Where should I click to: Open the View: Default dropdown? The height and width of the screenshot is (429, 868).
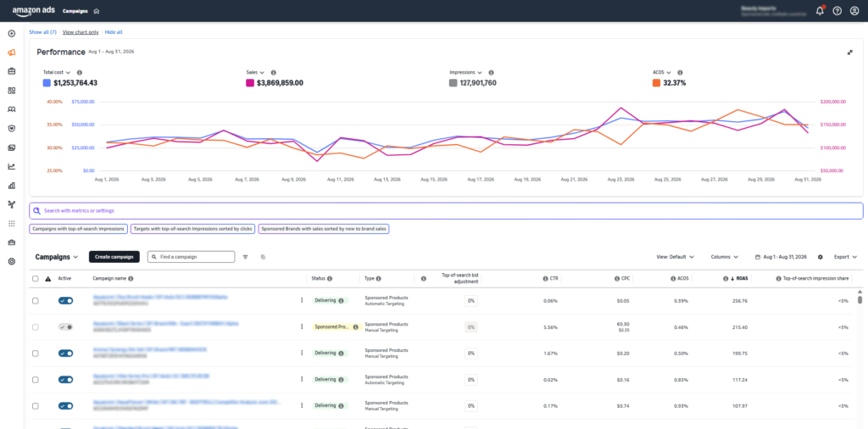tap(675, 257)
